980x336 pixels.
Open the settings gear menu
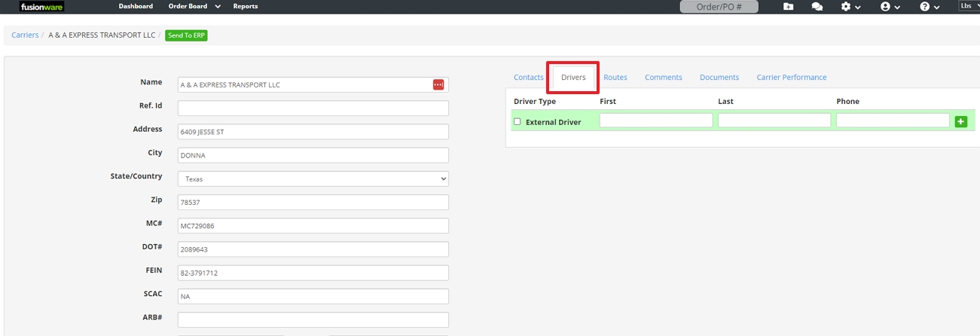(850, 7)
